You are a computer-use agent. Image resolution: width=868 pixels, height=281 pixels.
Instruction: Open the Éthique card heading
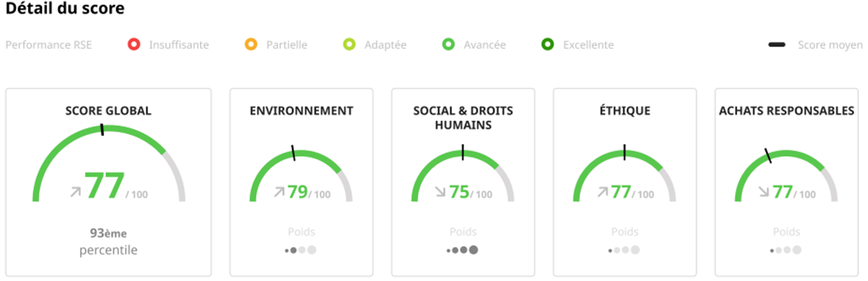tap(625, 111)
